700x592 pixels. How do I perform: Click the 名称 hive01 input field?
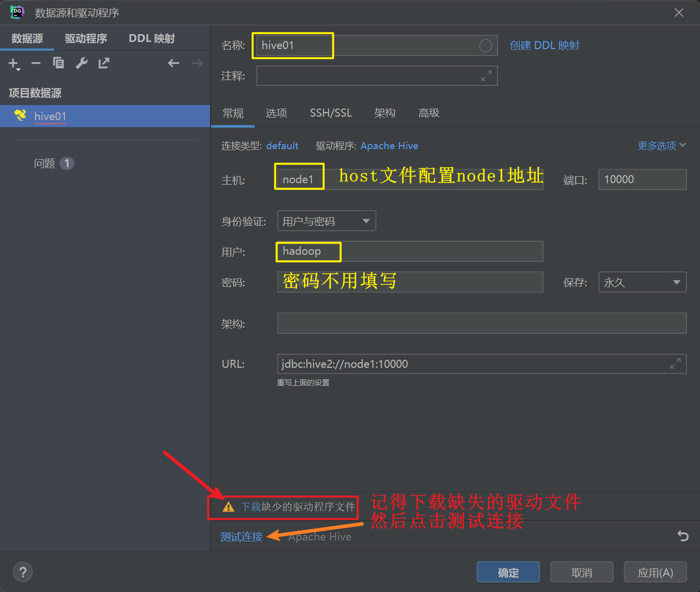pyautogui.click(x=377, y=46)
